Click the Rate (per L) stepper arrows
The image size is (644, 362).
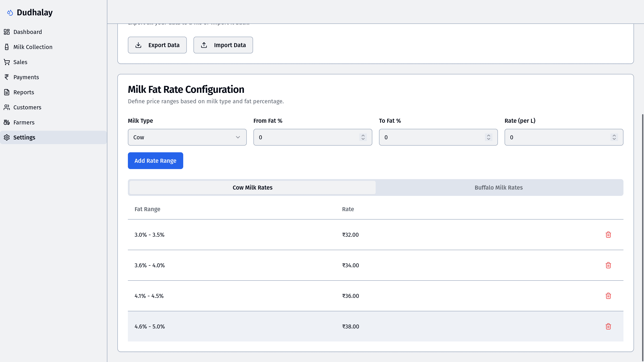(614, 137)
